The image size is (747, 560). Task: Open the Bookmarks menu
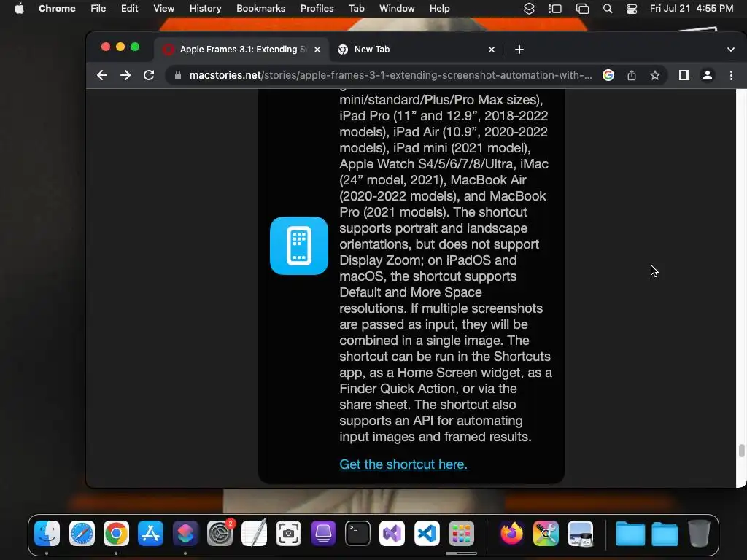(x=260, y=9)
